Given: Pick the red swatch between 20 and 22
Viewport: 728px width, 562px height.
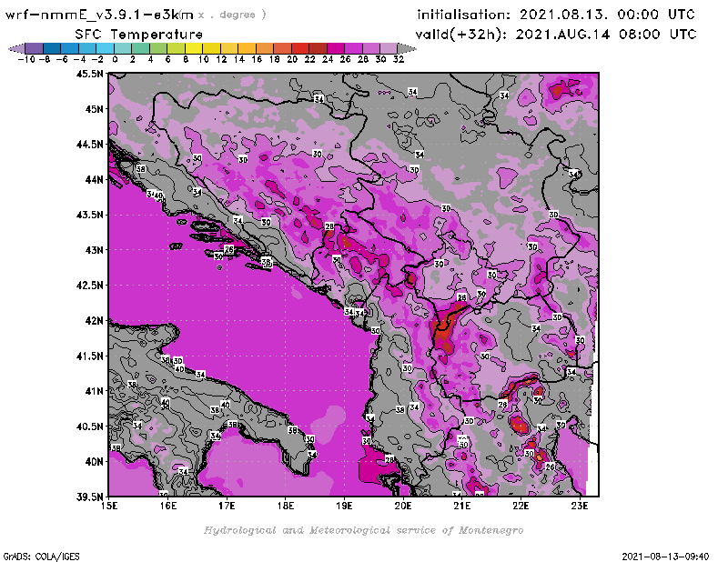Looking at the screenshot, I should [300, 48].
